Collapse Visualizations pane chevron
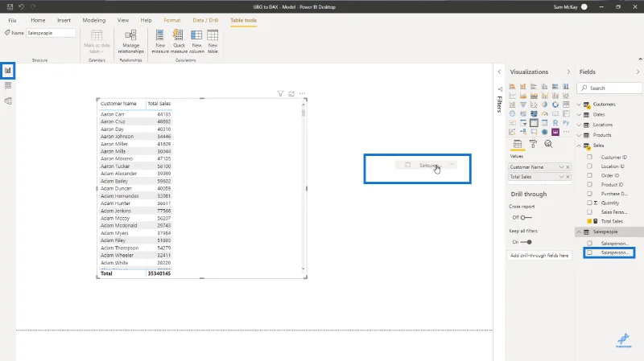 point(568,72)
